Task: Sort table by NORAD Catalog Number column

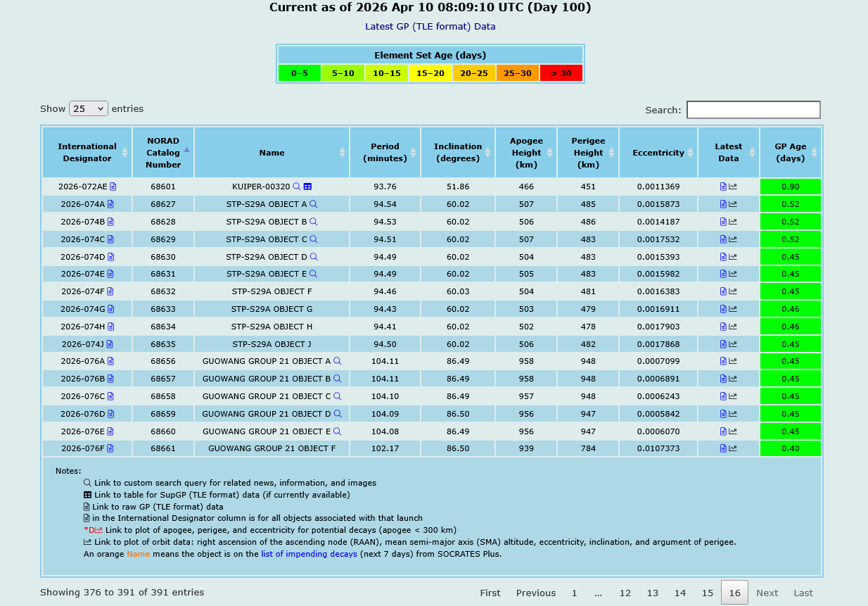Action: click(163, 153)
